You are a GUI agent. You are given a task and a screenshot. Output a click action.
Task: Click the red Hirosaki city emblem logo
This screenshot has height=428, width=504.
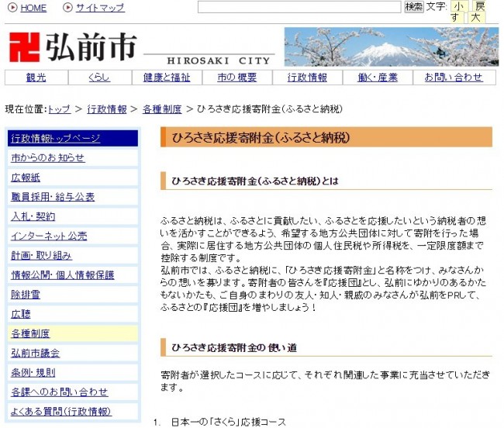click(25, 47)
